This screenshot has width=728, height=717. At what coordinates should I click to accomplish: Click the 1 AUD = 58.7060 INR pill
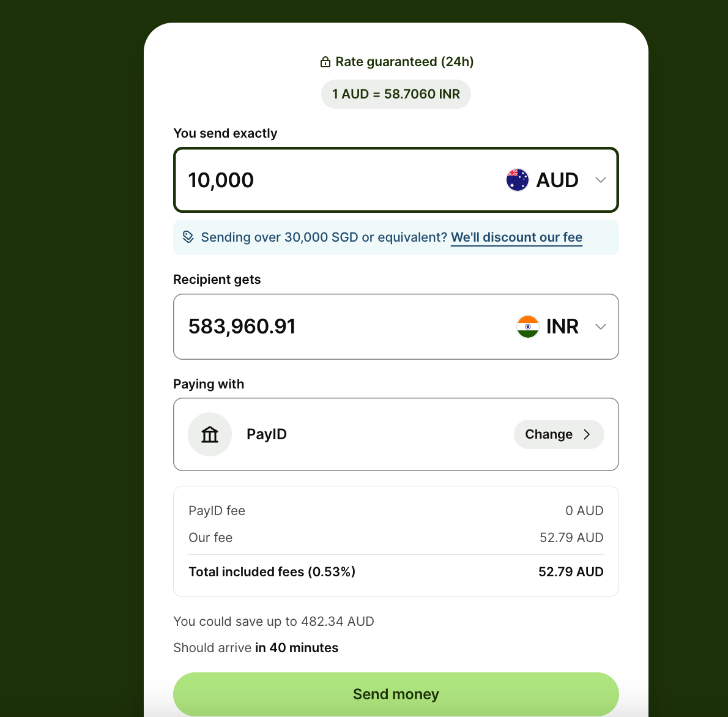396,94
